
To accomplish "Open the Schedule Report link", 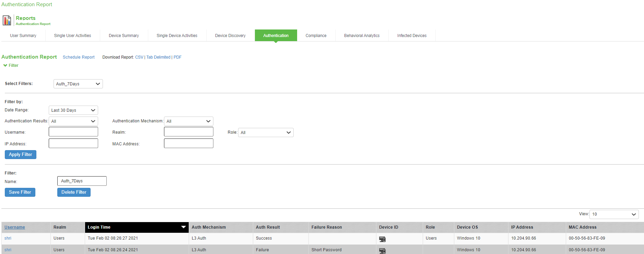I will pos(79,57).
